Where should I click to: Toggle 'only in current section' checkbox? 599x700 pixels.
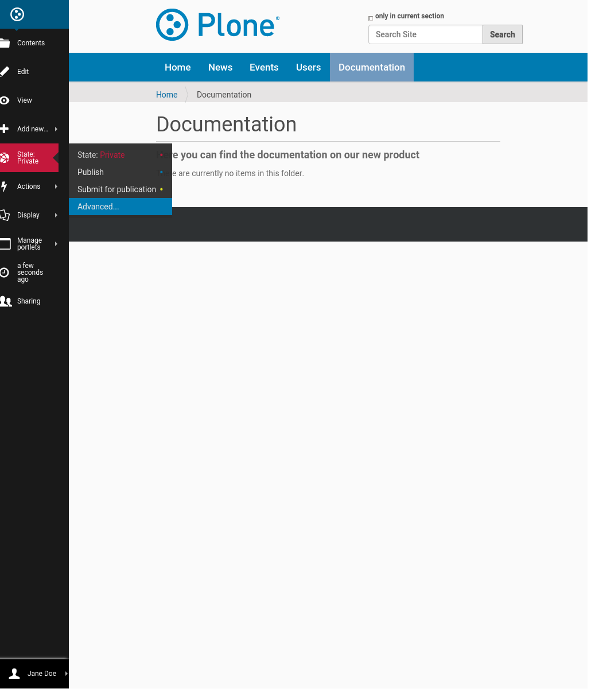tap(371, 18)
